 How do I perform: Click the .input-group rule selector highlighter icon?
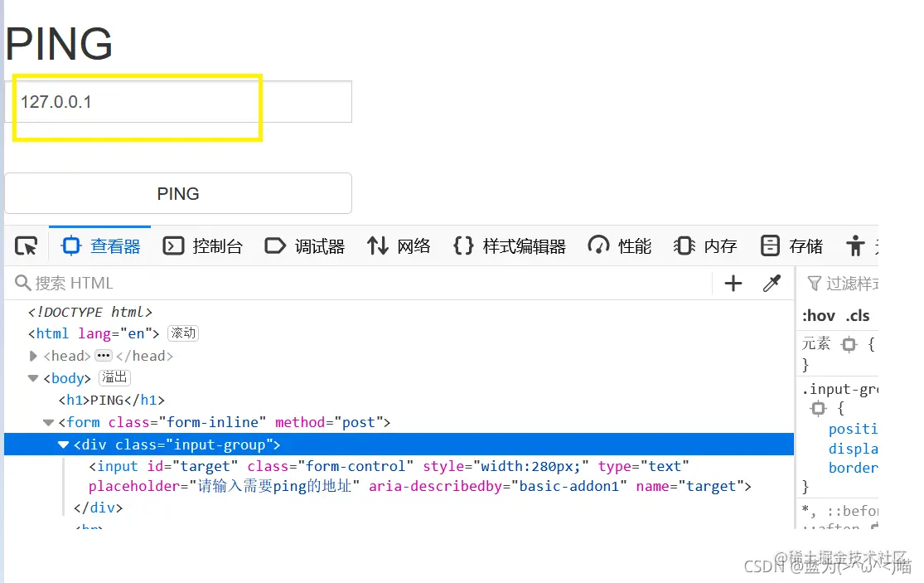(x=818, y=409)
